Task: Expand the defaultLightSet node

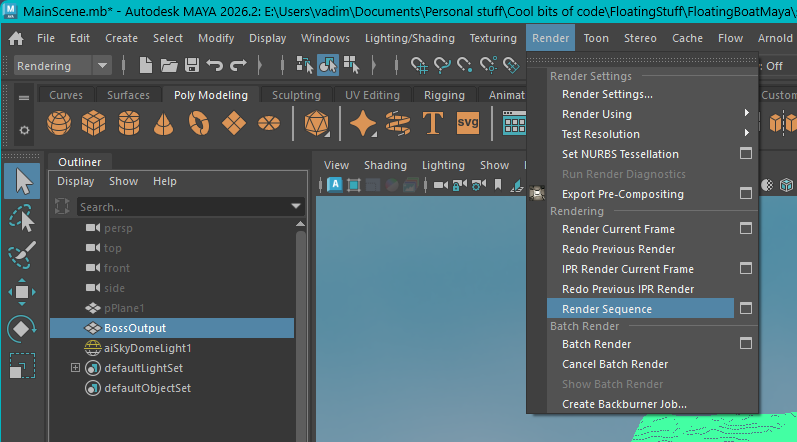Action: tap(75, 367)
